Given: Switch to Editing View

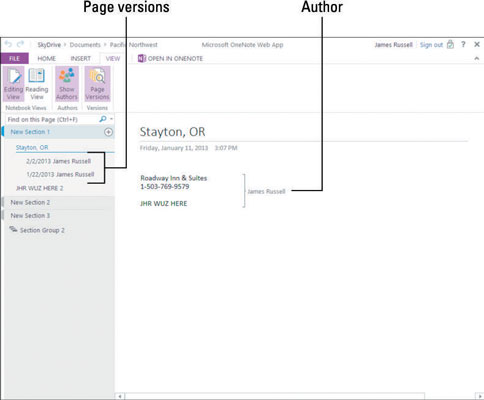Looking at the screenshot, I should point(13,83).
